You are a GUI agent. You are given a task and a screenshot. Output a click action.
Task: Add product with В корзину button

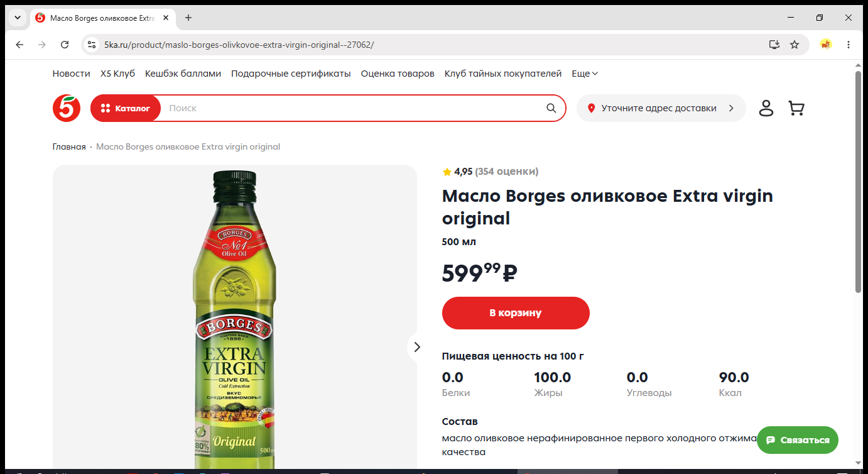(516, 313)
